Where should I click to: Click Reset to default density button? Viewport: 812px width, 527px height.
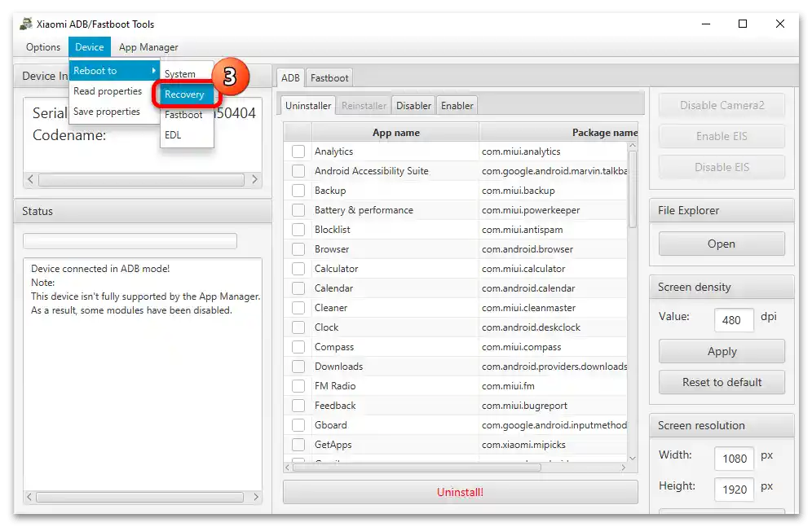click(x=722, y=382)
